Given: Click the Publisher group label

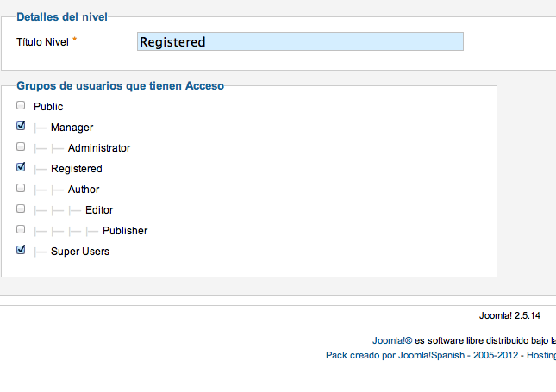Looking at the screenshot, I should click(x=125, y=231).
